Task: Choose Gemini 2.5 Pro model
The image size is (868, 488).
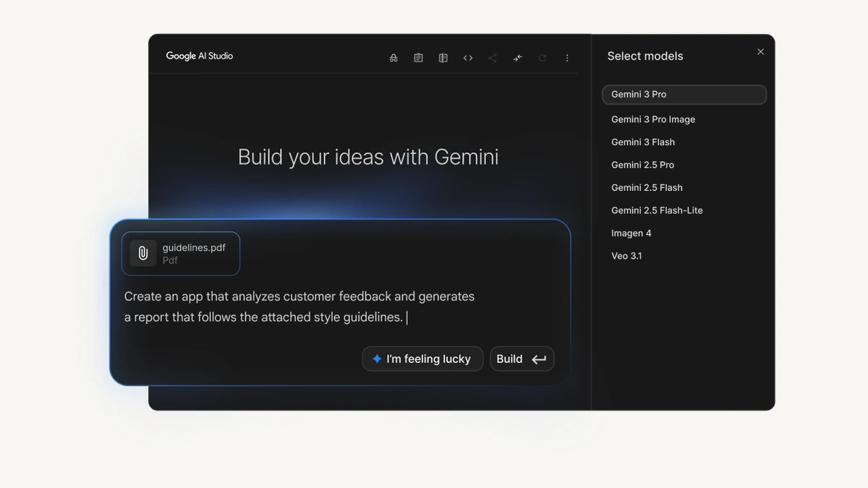Action: point(642,165)
